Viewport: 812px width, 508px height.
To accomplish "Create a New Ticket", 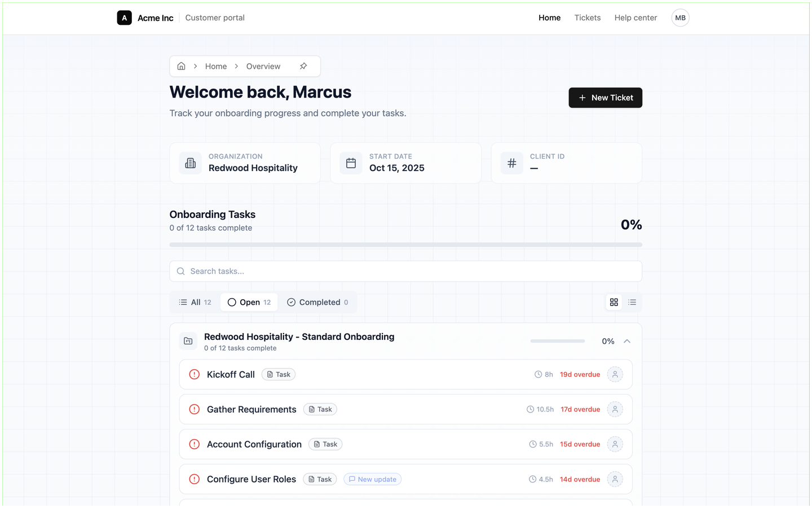I will (605, 98).
